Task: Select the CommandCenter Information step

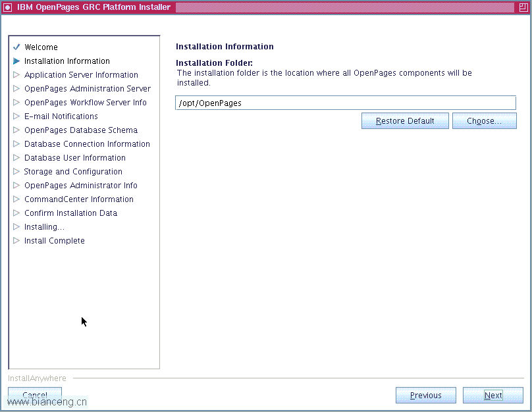Action: [79, 199]
